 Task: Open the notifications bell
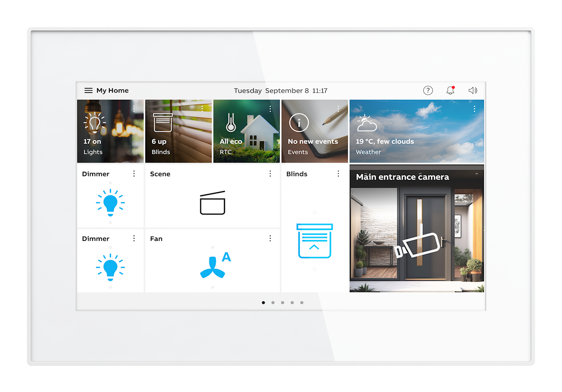point(450,90)
